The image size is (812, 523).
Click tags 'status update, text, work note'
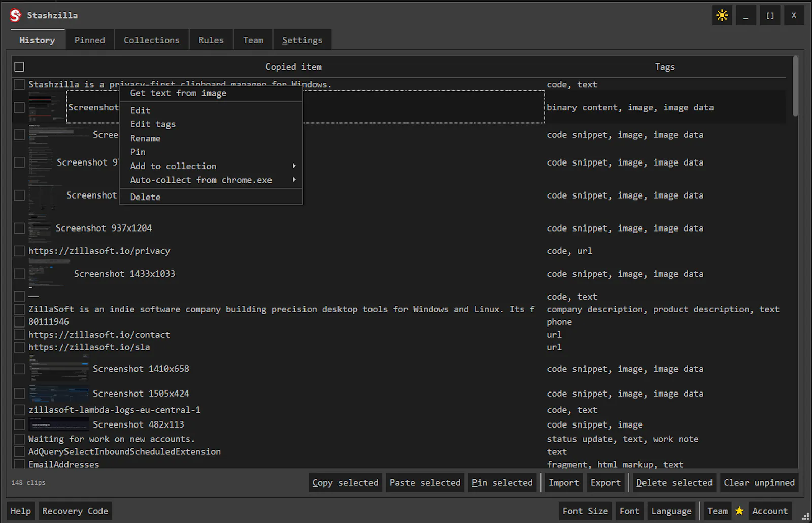tap(623, 439)
